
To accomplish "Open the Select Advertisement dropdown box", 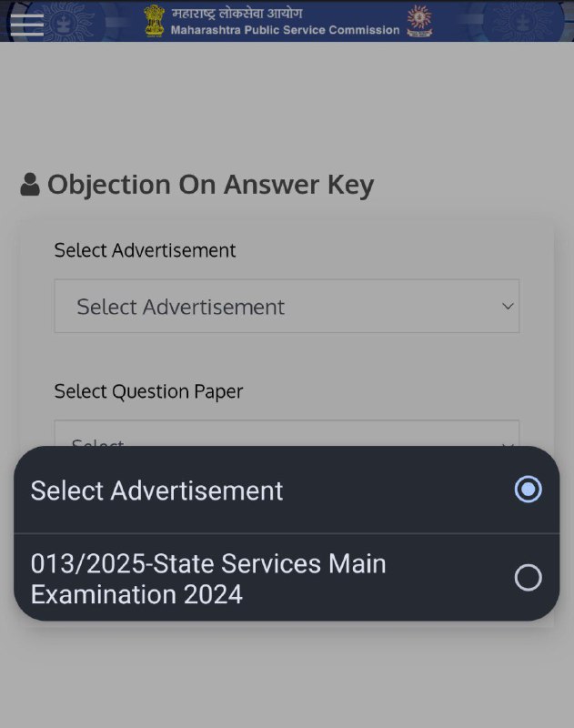I will (x=287, y=306).
